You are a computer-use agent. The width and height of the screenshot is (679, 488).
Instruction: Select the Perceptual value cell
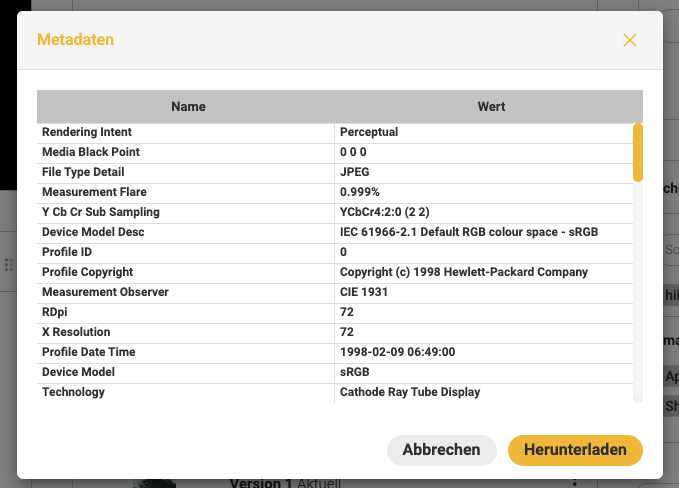point(370,132)
